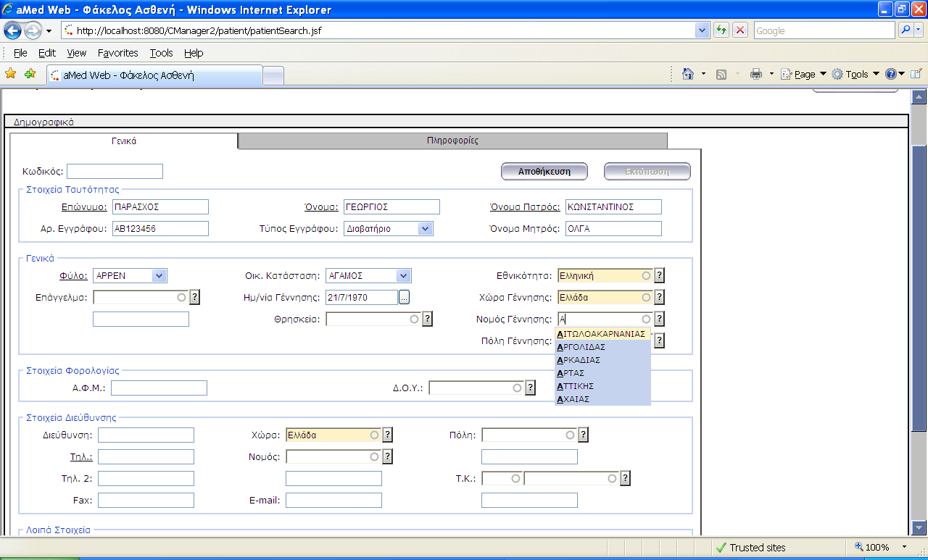Open lookup for Εθνικότητα field
This screenshot has height=560, width=928.
click(x=660, y=275)
